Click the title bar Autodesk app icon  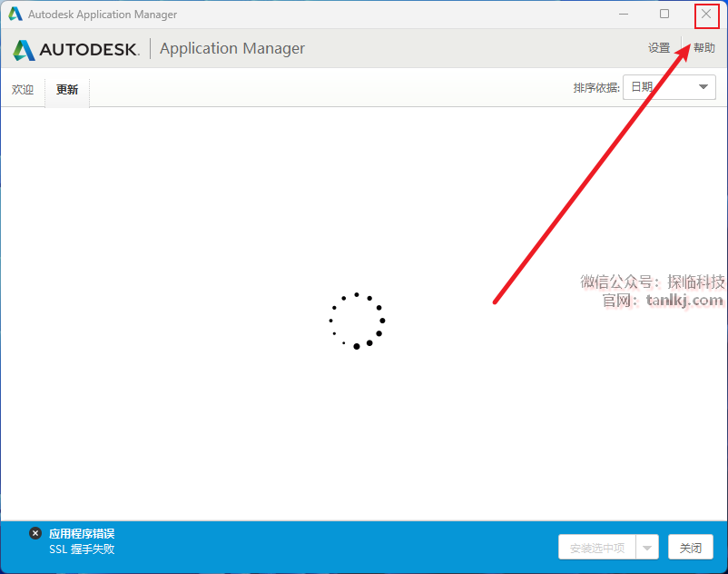[15, 14]
